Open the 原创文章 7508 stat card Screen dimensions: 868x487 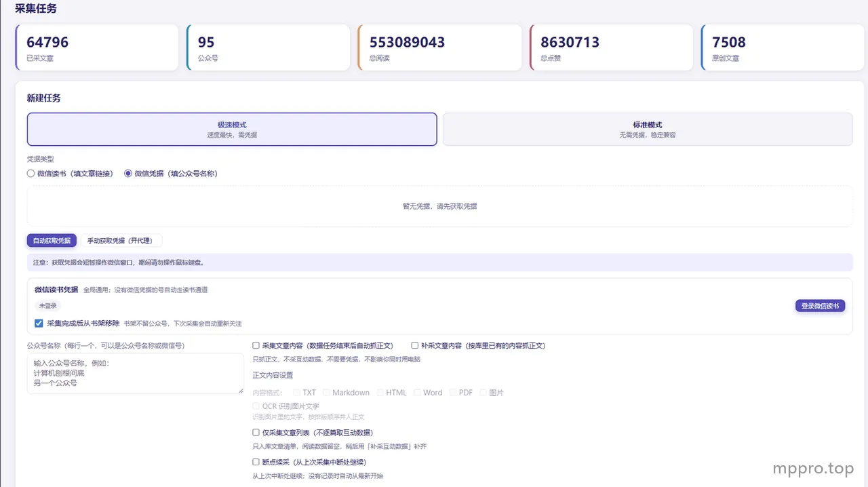pyautogui.click(x=783, y=47)
